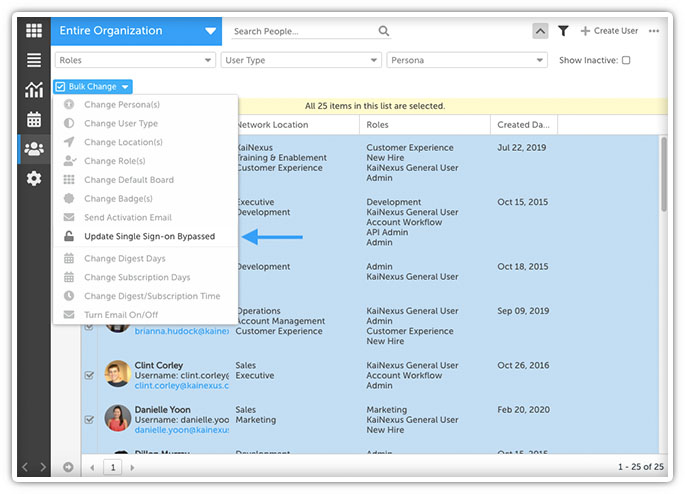Click the search magnifier icon

[x=384, y=31]
